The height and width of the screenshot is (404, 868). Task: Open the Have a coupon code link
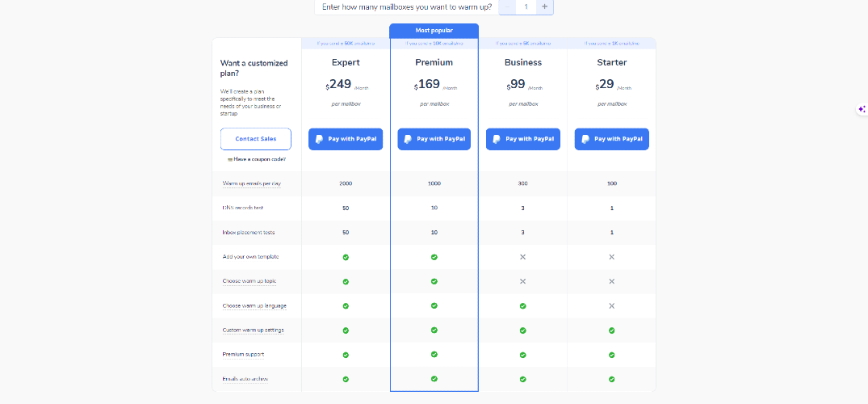(257, 159)
